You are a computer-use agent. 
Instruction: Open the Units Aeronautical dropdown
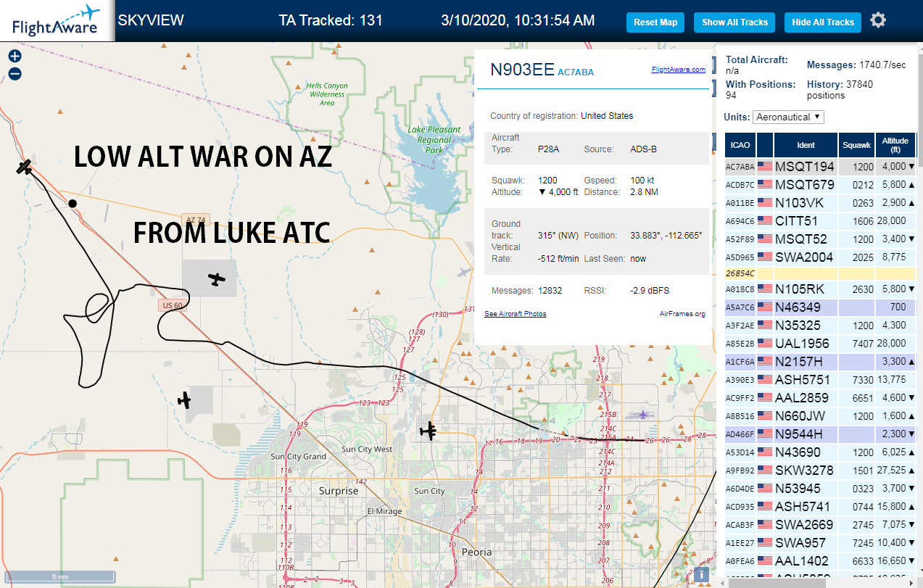pyautogui.click(x=788, y=117)
